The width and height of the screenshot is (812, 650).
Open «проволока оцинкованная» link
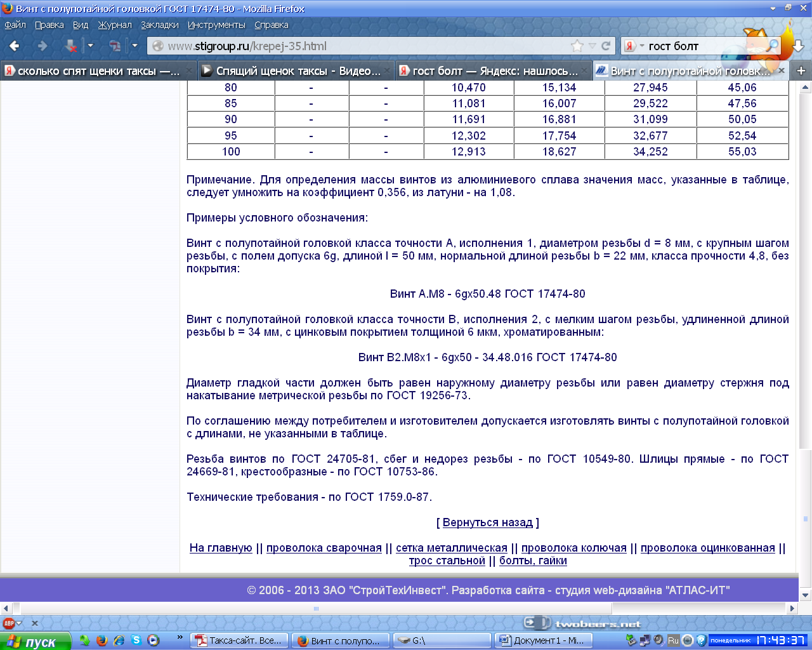(x=708, y=548)
